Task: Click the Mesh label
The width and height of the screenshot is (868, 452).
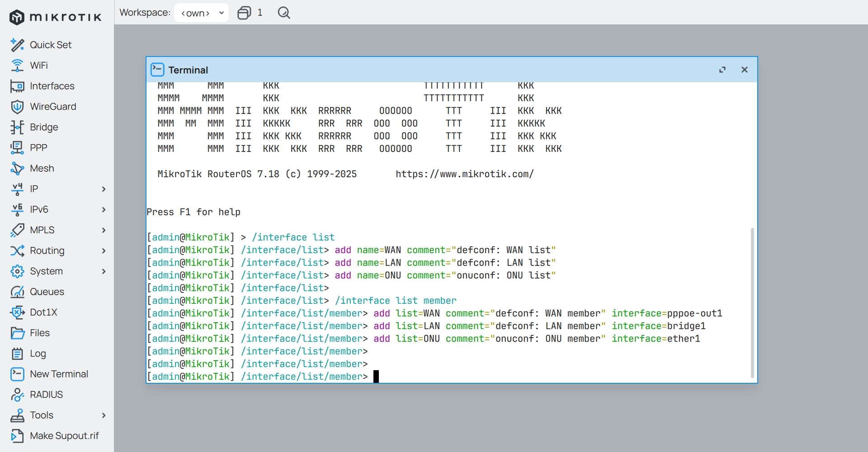Action: pos(42,168)
